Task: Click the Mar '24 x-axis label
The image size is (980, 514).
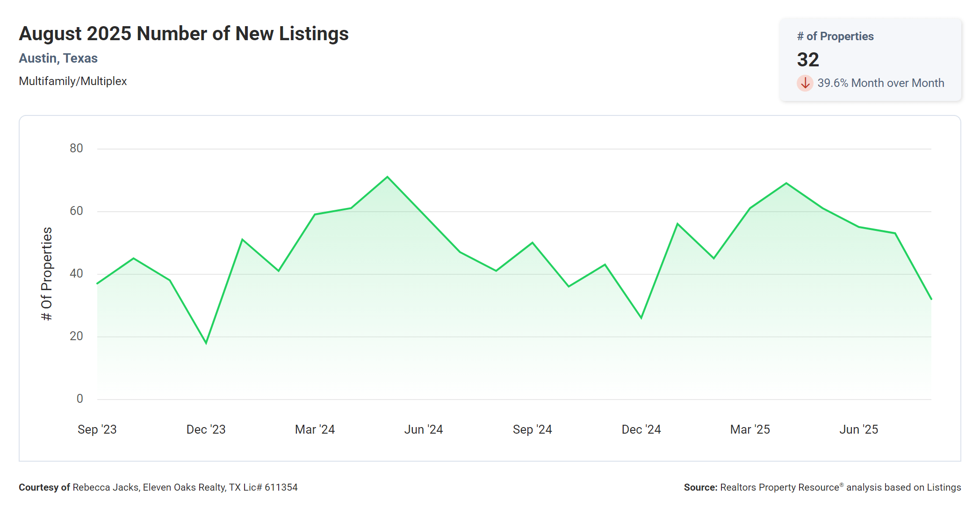Action: point(315,429)
